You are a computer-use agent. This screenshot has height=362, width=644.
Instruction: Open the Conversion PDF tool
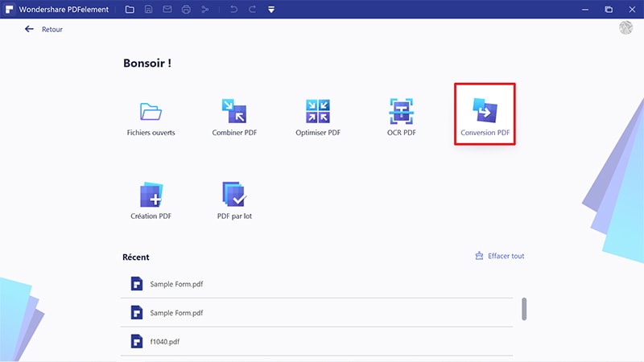point(485,114)
